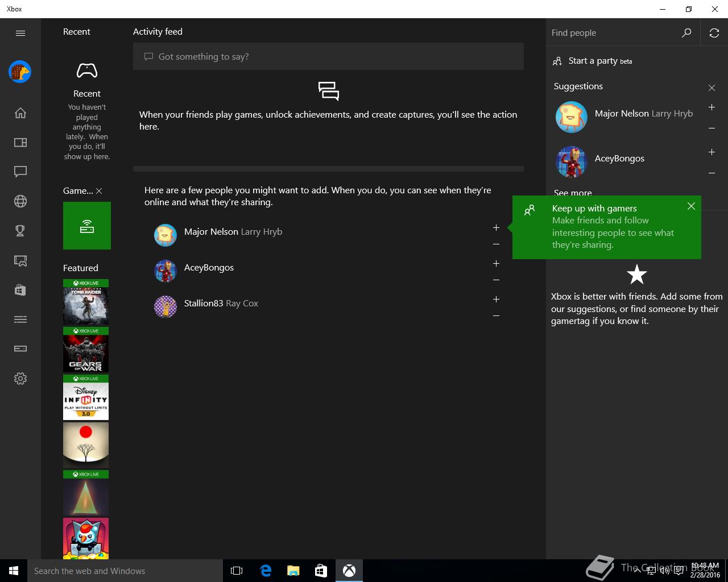728x582 pixels.
Task: Click the Recent controller icon
Action: [87, 71]
